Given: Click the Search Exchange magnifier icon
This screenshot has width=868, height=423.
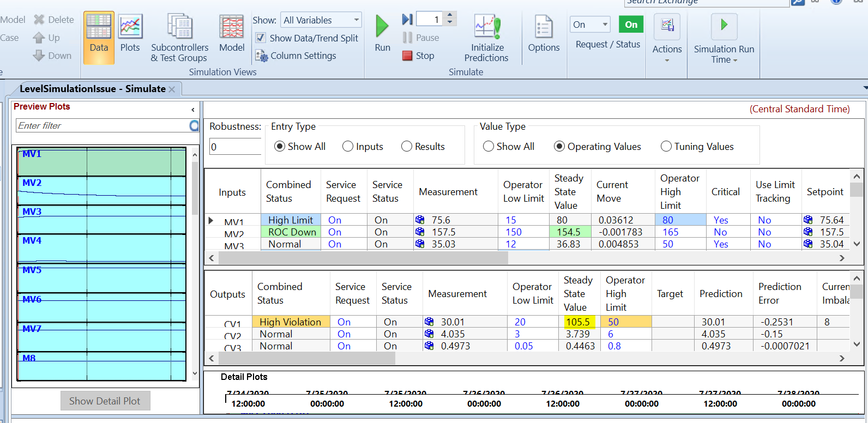Looking at the screenshot, I should point(798,2).
